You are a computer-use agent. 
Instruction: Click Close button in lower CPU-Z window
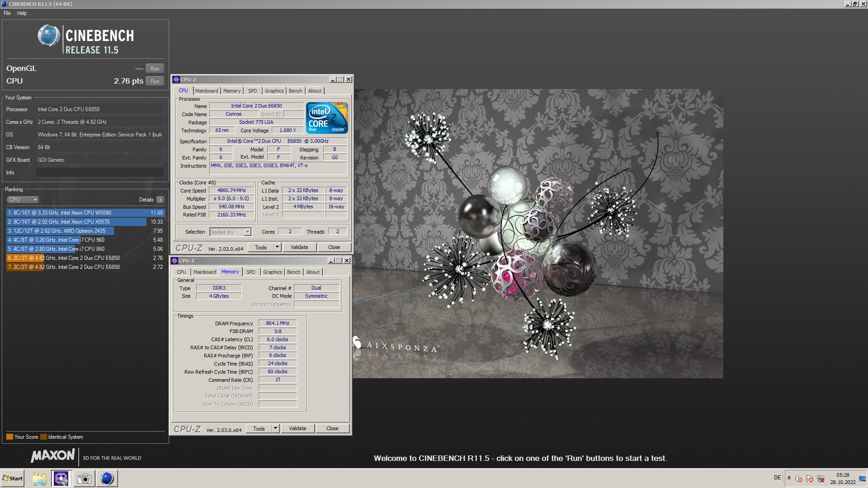click(332, 429)
